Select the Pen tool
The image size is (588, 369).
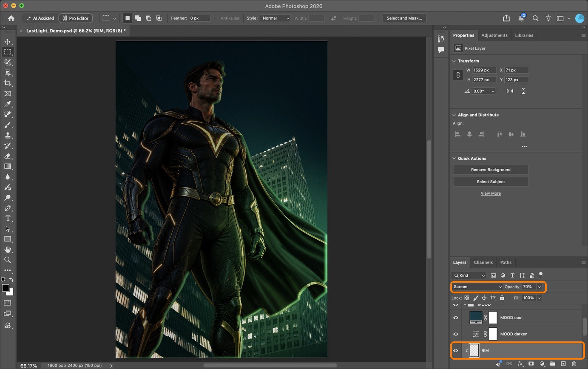(x=8, y=208)
